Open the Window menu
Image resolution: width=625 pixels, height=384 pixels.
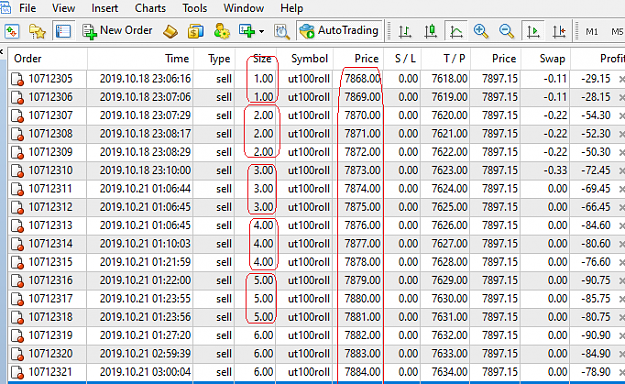click(244, 8)
